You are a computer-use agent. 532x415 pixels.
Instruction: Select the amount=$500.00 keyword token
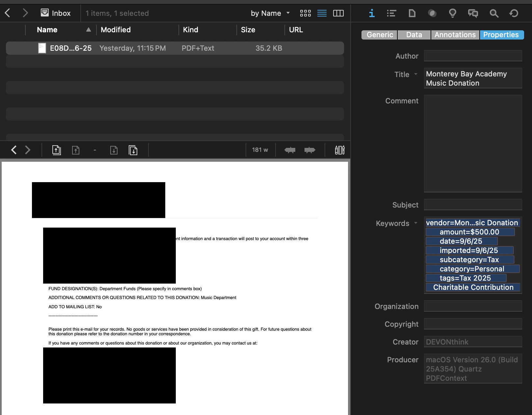(x=469, y=232)
